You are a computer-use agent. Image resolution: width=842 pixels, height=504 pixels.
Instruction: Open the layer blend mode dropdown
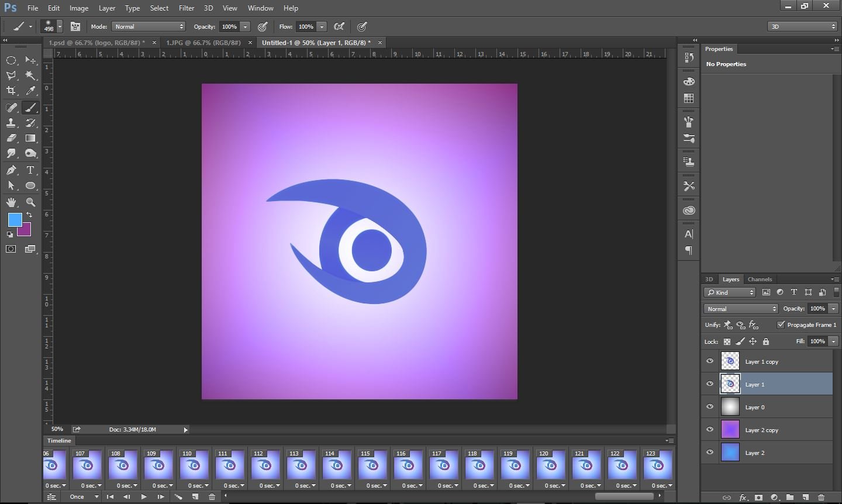click(741, 309)
